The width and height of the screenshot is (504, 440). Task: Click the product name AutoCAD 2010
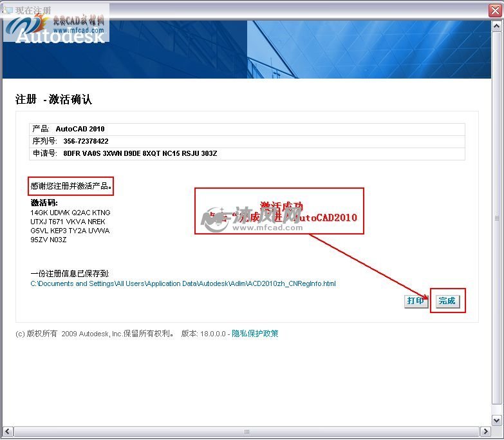pos(80,129)
